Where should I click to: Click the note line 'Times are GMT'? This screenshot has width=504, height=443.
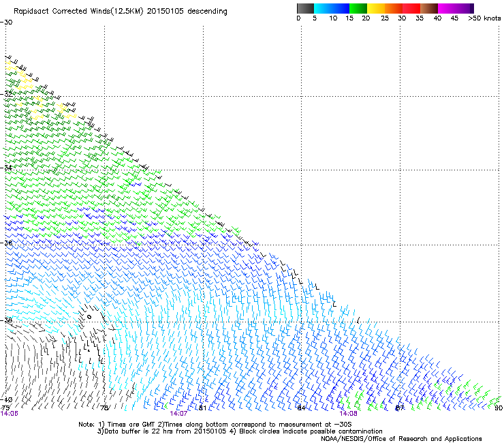pos(129,425)
